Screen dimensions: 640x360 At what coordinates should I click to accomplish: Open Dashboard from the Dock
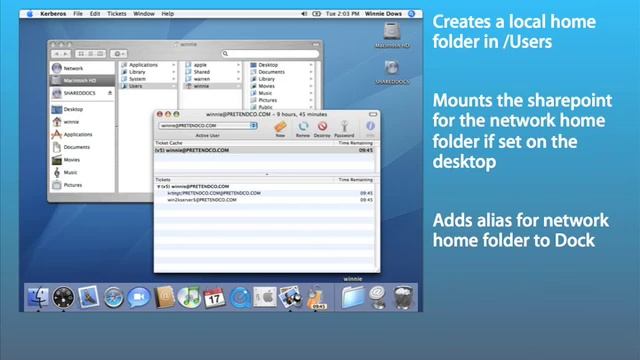pos(63,297)
